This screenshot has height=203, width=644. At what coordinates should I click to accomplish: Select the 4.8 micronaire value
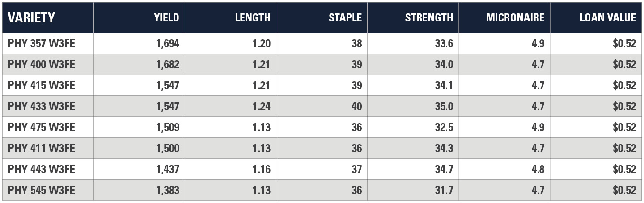(537, 169)
